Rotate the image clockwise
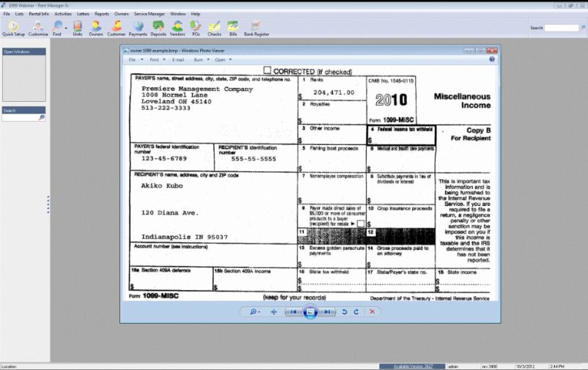 pyautogui.click(x=356, y=312)
